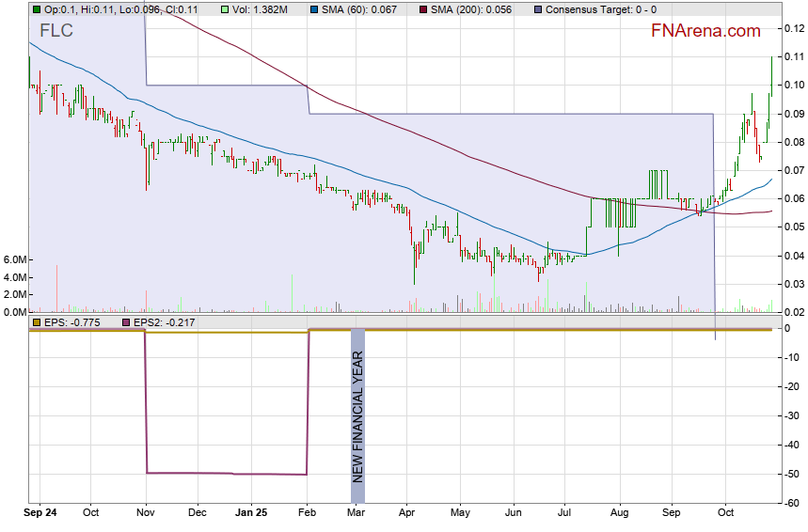Click the -50 EPS axis label

(792, 475)
